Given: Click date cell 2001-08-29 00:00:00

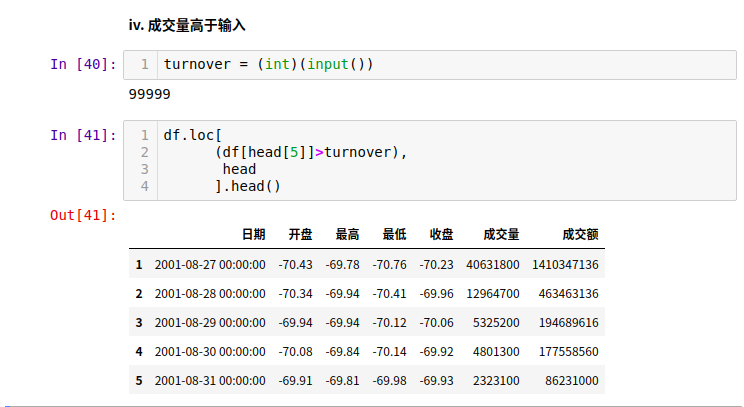Looking at the screenshot, I should pyautogui.click(x=210, y=323).
